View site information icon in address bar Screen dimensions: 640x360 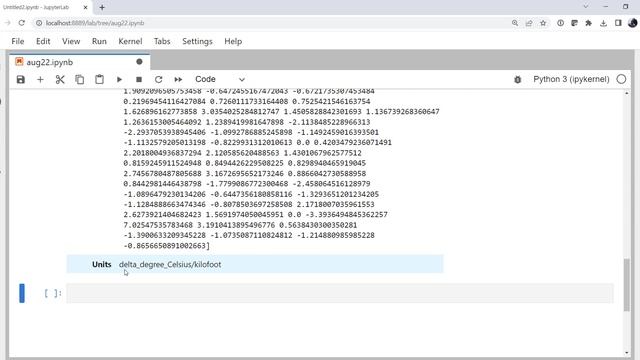tap(39, 23)
